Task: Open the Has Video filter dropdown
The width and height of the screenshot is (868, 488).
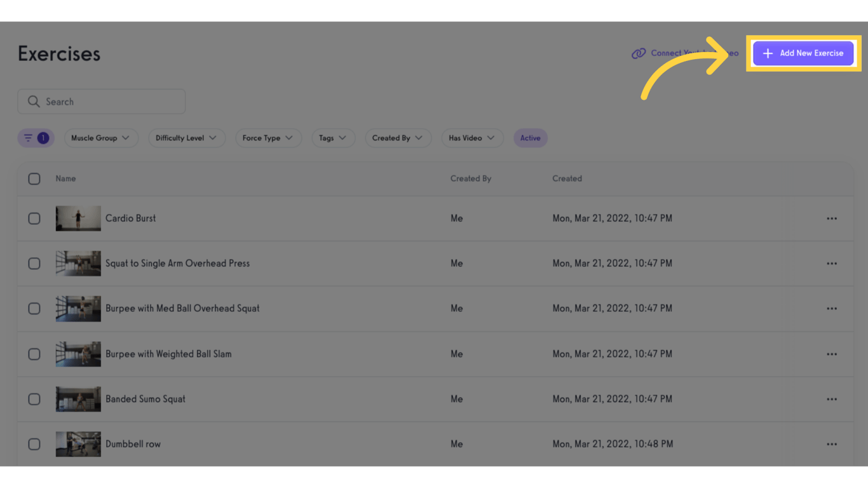Action: coord(472,138)
